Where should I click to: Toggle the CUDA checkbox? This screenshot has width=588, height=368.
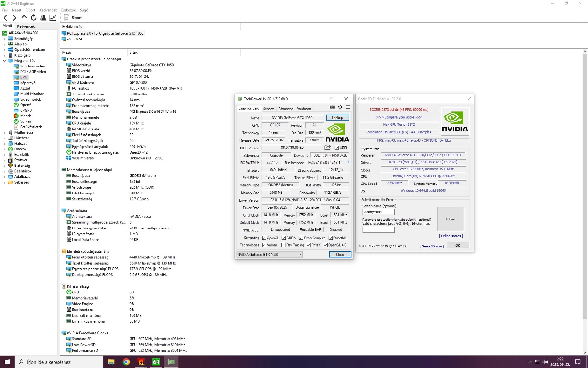[x=284, y=238]
